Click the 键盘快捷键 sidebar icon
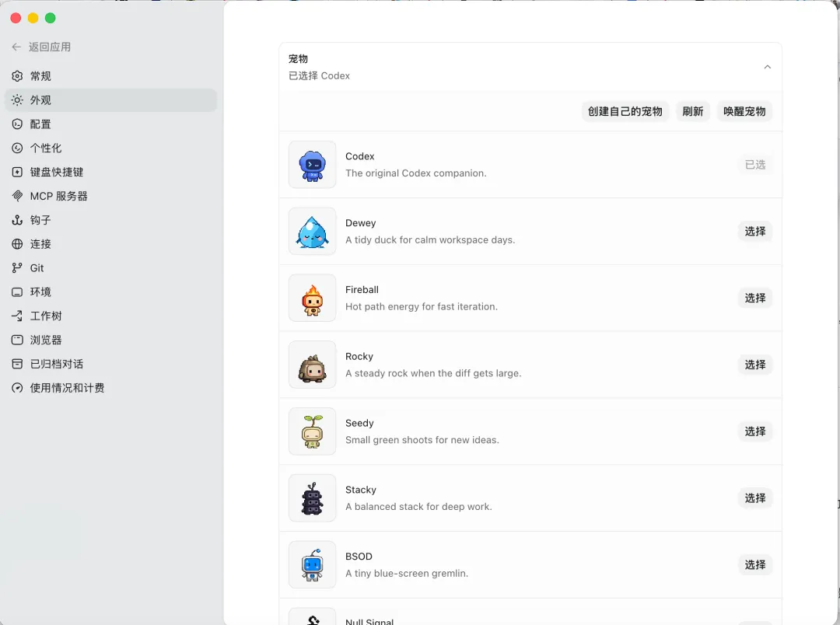 [x=17, y=172]
